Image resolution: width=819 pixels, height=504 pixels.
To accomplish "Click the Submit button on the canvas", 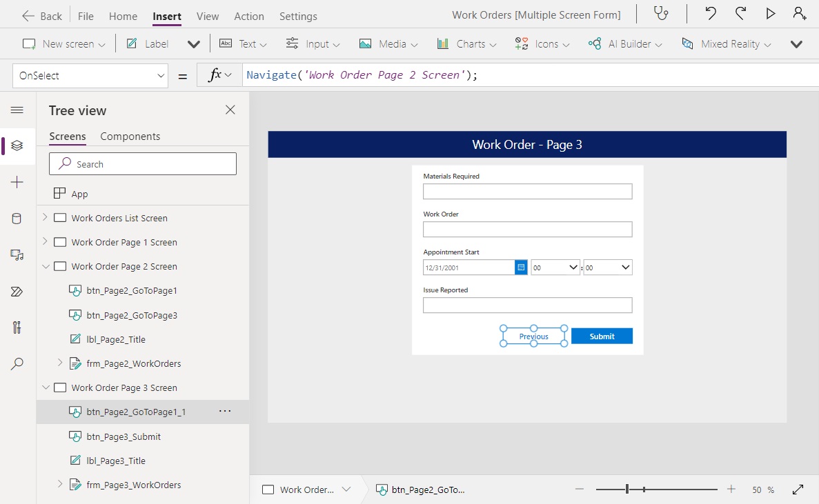I will 601,336.
